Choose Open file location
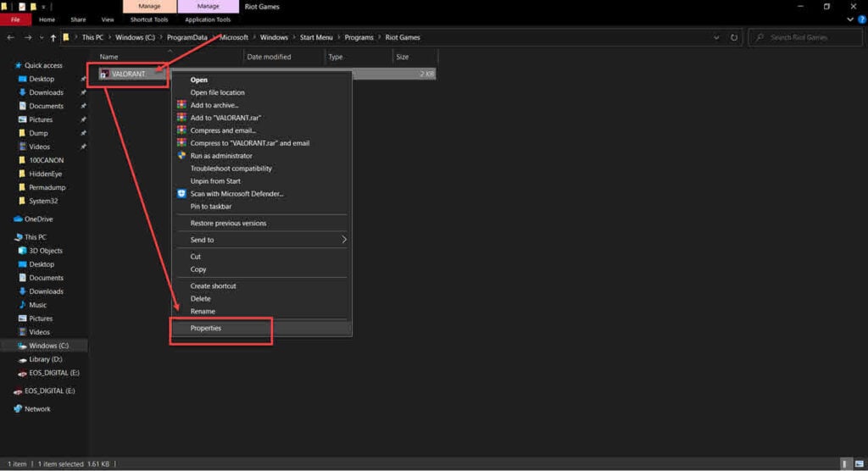The width and height of the screenshot is (868, 471). pos(218,92)
